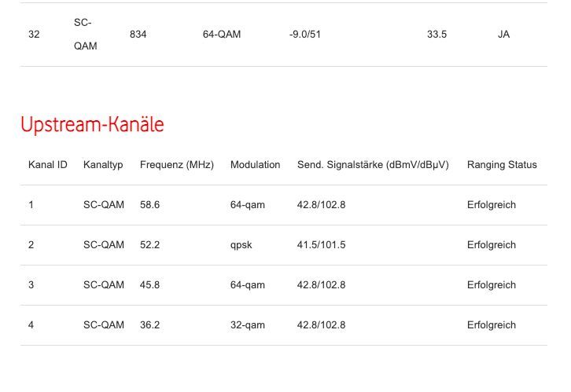Image resolution: width=571 pixels, height=392 pixels.
Task: Select the qpsk modulation cell
Action: click(241, 245)
